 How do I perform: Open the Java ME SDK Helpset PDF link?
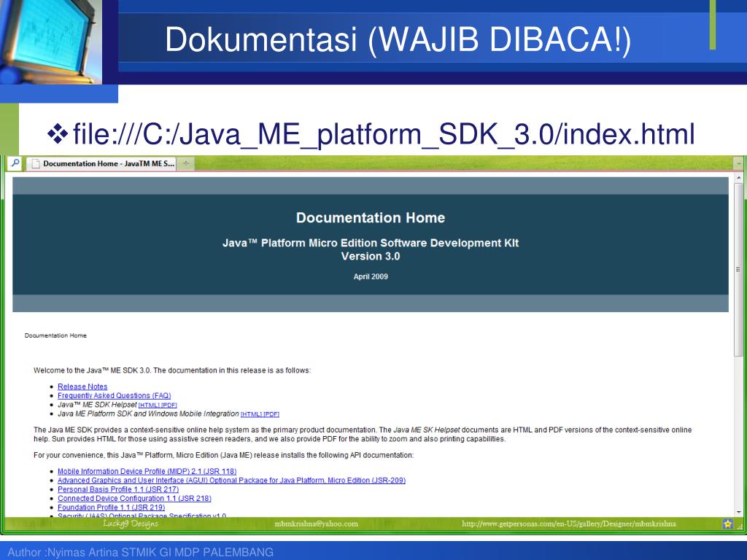pos(169,405)
